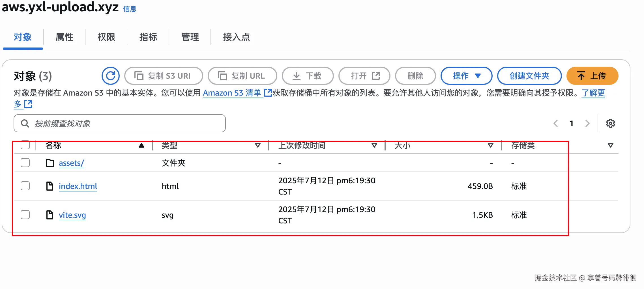This screenshot has height=289, width=644.
Task: Switch to the 属性 tab
Action: [65, 37]
